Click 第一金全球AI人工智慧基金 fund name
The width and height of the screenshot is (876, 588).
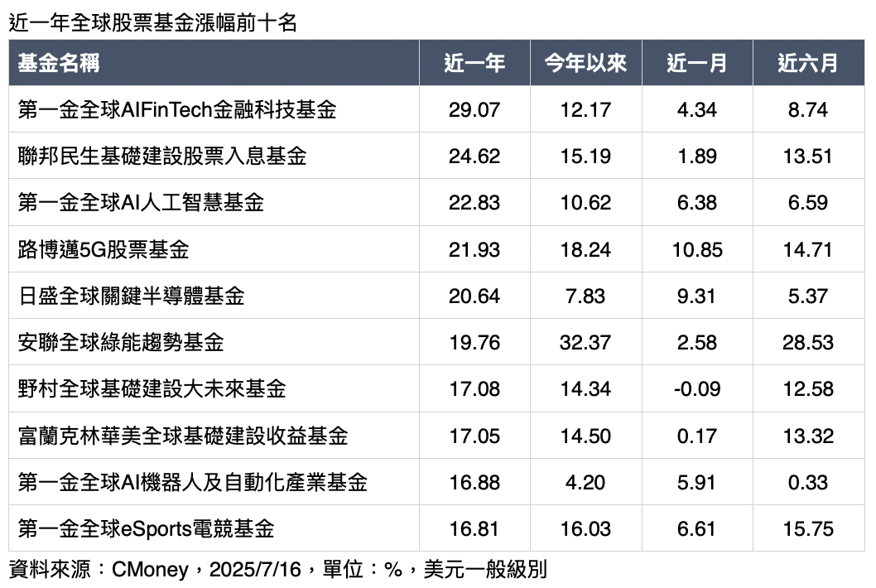click(141, 202)
